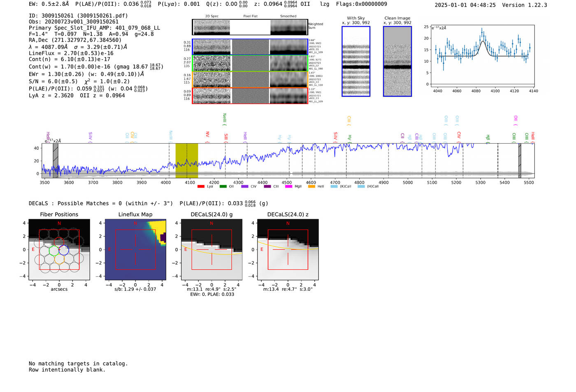Select the RA,Dec coordinates line
The height and width of the screenshot is (392, 576).
point(75,40)
